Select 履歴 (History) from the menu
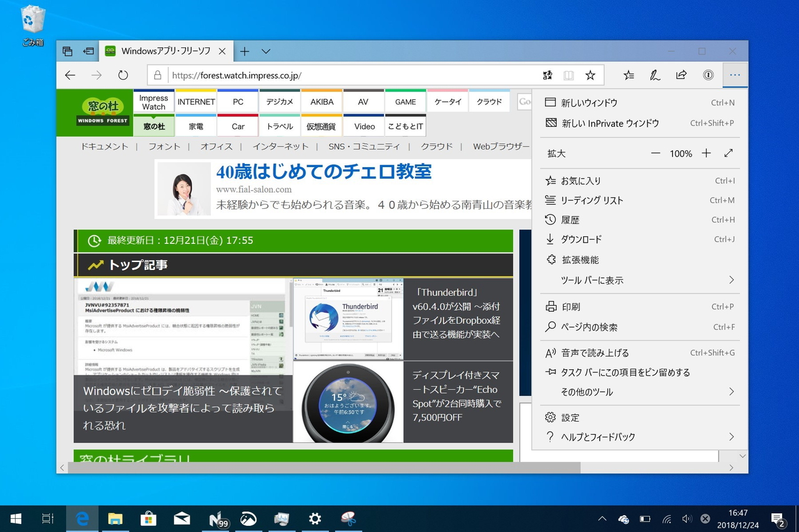The height and width of the screenshot is (532, 799). 570,220
